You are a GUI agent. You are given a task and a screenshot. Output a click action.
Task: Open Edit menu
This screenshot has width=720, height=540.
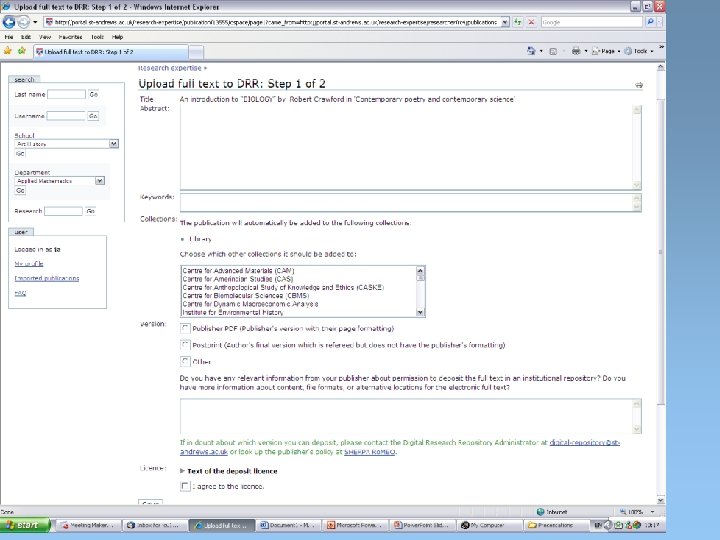point(26,37)
